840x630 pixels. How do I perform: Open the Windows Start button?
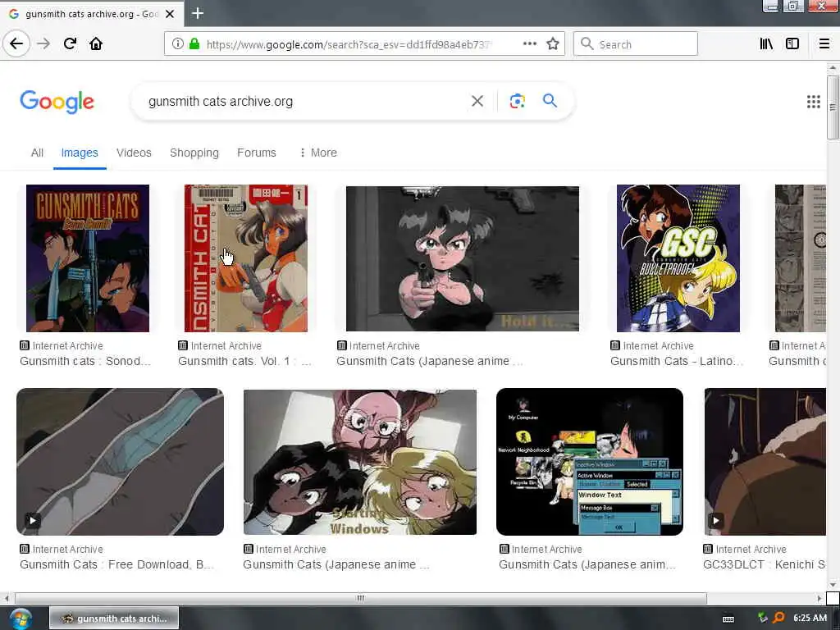point(20,619)
